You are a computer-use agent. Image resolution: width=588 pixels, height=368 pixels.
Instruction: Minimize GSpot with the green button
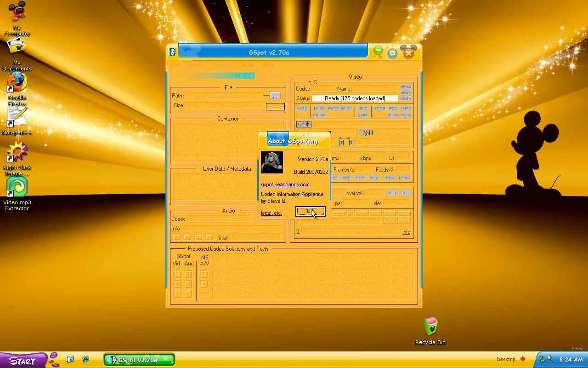(378, 52)
